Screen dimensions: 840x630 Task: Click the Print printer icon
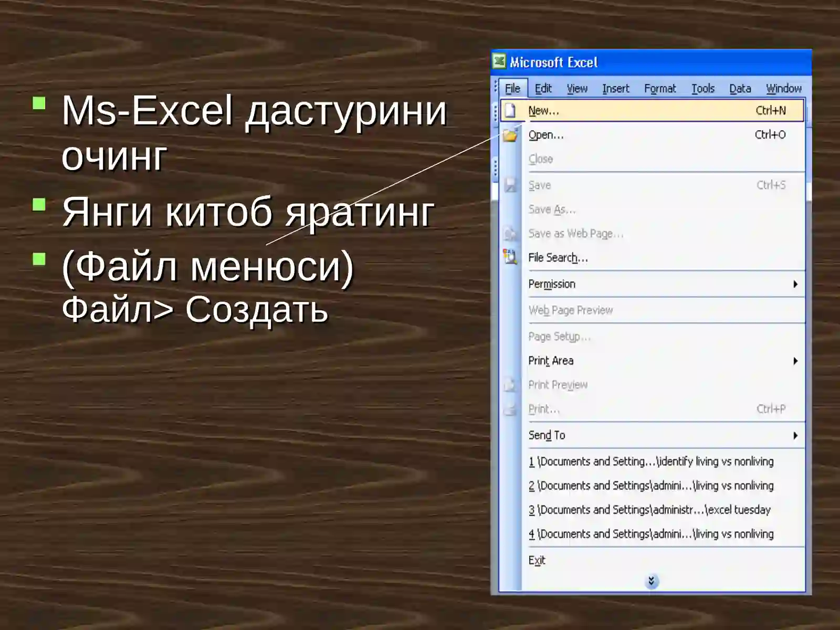[x=510, y=409]
